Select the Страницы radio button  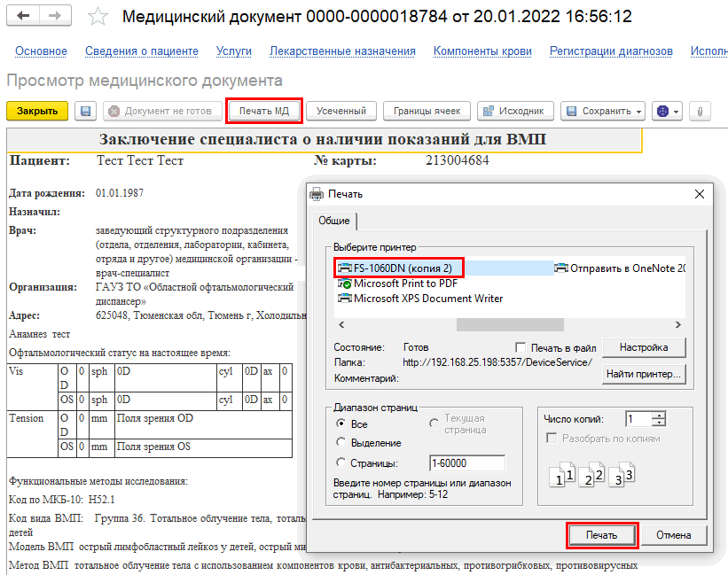[x=341, y=462]
